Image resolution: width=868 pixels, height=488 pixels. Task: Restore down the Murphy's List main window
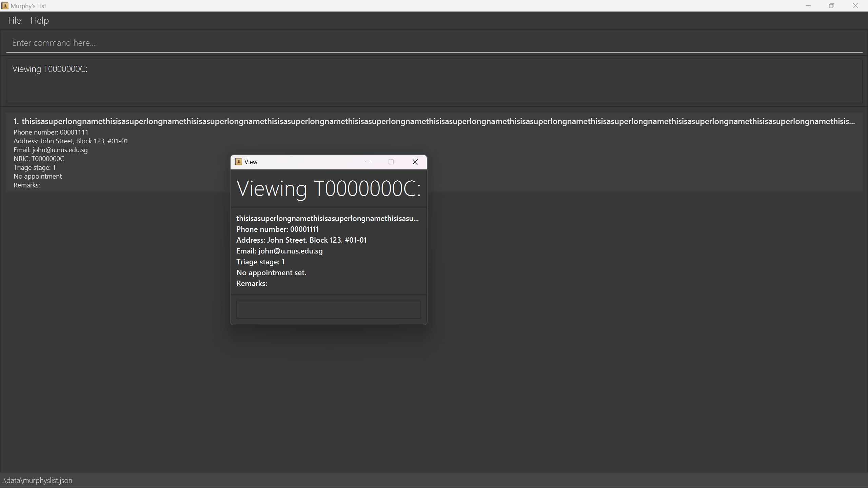831,6
